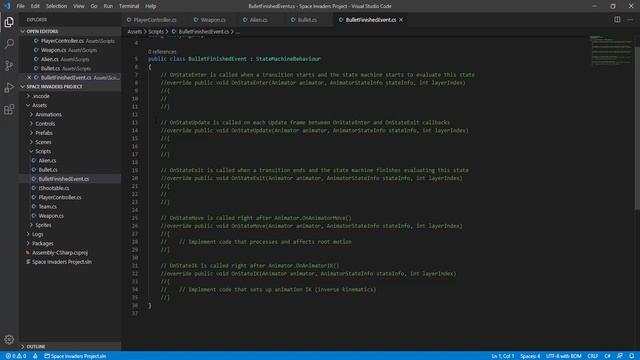The width and height of the screenshot is (640, 360).
Task: Open the View menu
Action: coord(79,6)
